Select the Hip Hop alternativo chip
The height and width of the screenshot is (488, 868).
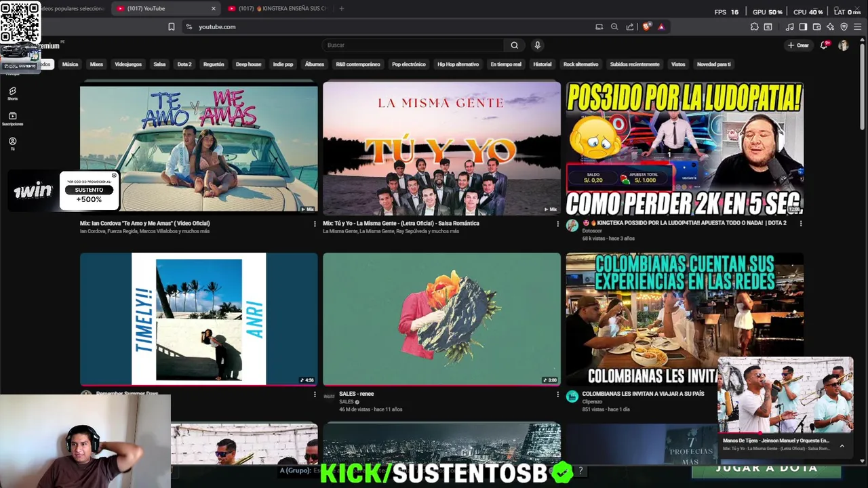[x=458, y=64]
